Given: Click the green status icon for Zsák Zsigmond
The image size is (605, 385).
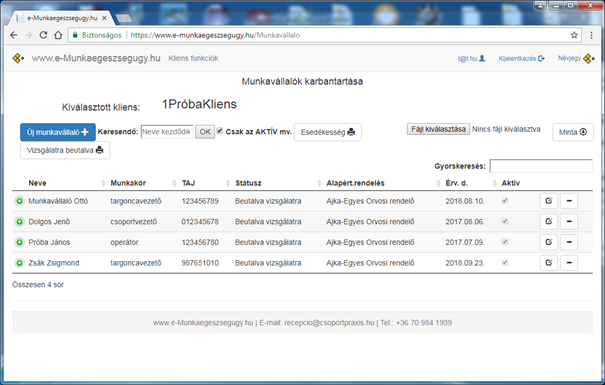Looking at the screenshot, I should point(19,263).
